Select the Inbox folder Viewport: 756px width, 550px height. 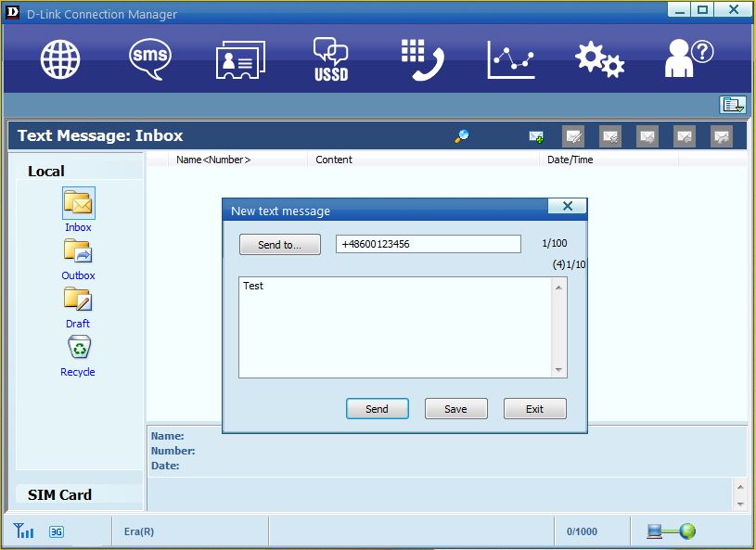pyautogui.click(x=79, y=211)
